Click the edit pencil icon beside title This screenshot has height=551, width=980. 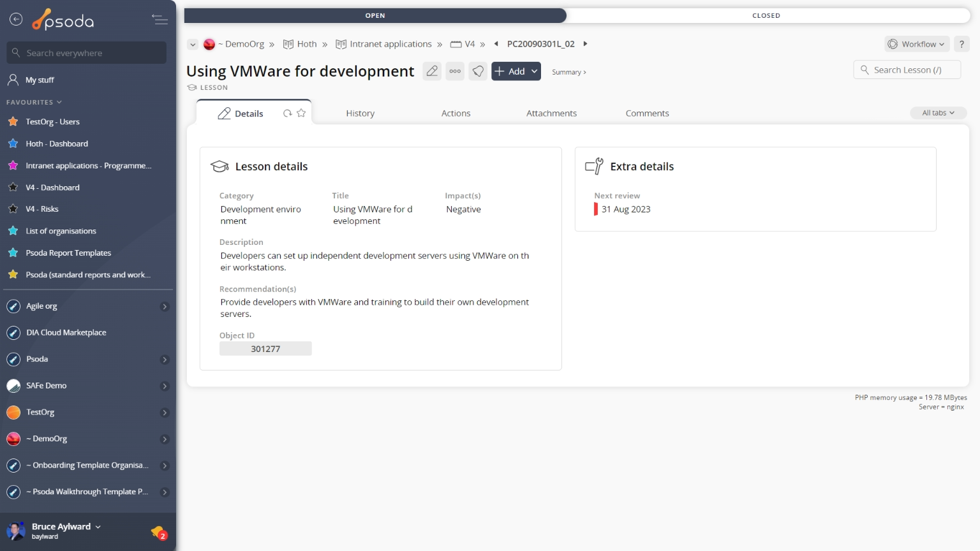432,71
